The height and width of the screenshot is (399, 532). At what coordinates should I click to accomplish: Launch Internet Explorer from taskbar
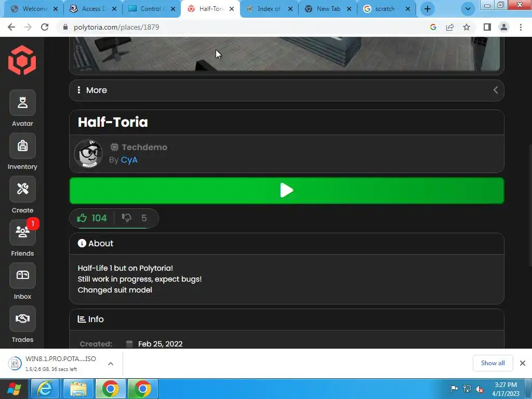[x=45, y=389]
